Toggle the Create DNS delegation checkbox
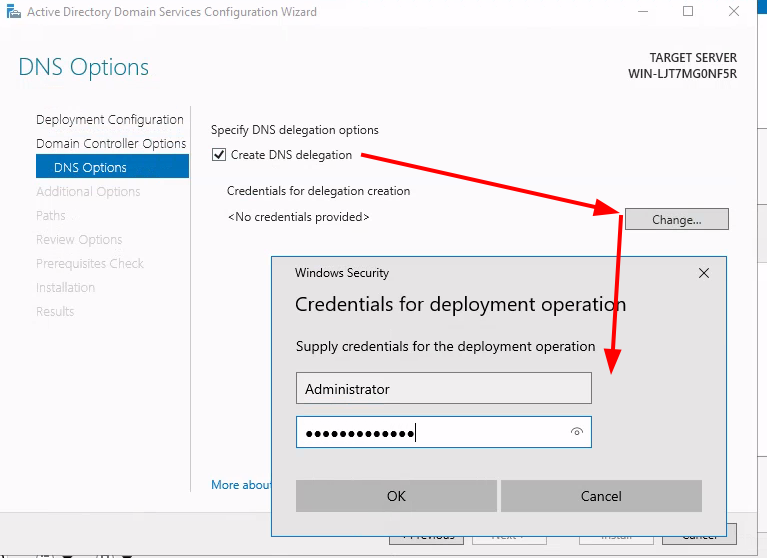The image size is (767, 558). pyautogui.click(x=219, y=155)
